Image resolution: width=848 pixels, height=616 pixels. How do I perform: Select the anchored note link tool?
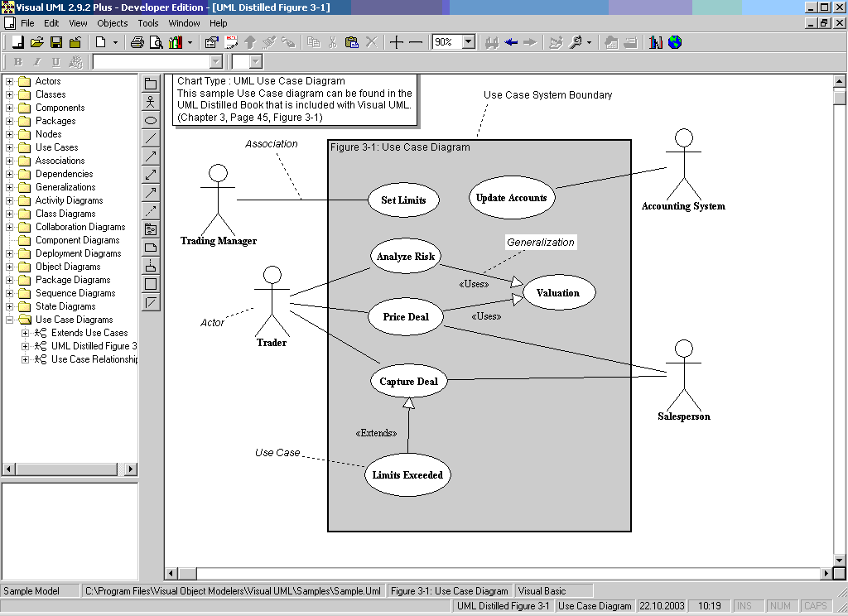pyautogui.click(x=151, y=266)
